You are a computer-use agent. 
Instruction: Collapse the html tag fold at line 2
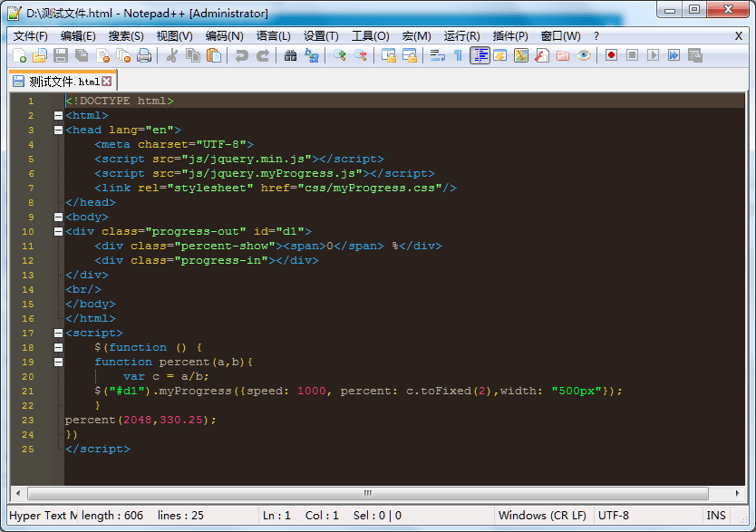pyautogui.click(x=58, y=116)
